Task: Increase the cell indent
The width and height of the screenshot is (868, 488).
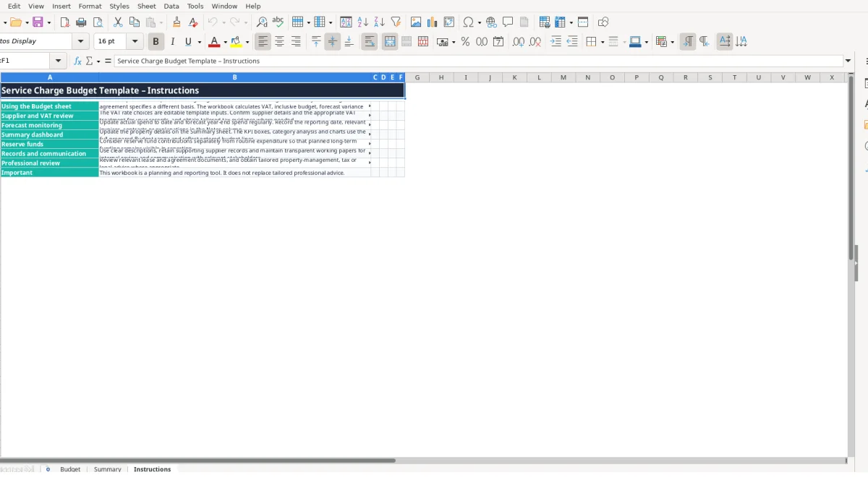Action: (x=556, y=42)
